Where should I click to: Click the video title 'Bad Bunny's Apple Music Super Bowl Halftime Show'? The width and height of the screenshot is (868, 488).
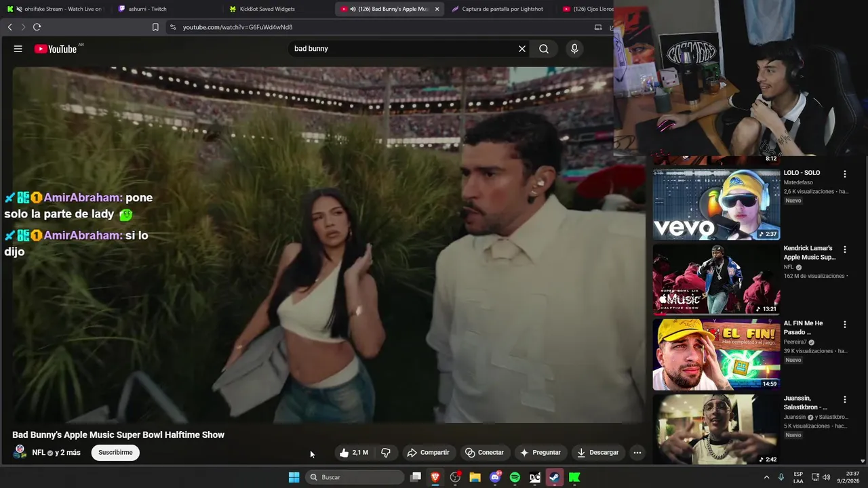click(118, 435)
